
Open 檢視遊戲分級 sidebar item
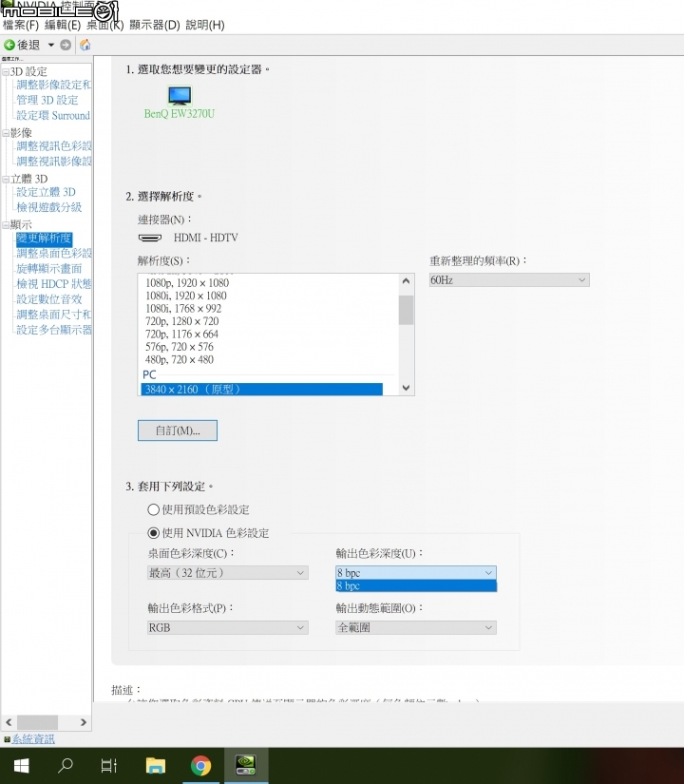(49, 207)
